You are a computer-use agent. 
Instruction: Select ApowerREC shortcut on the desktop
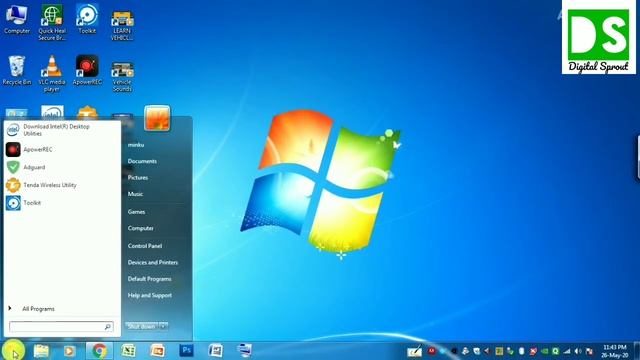pos(87,70)
